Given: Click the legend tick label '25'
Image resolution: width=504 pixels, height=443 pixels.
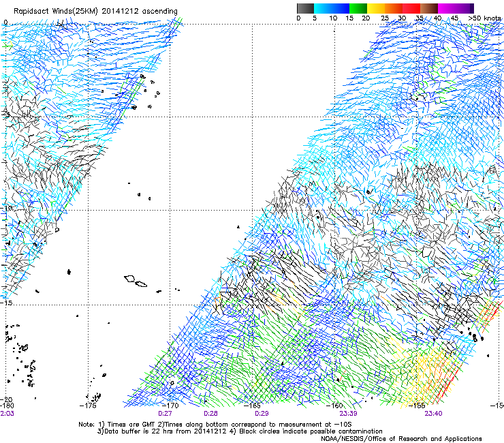Looking at the screenshot, I should click(x=385, y=18).
